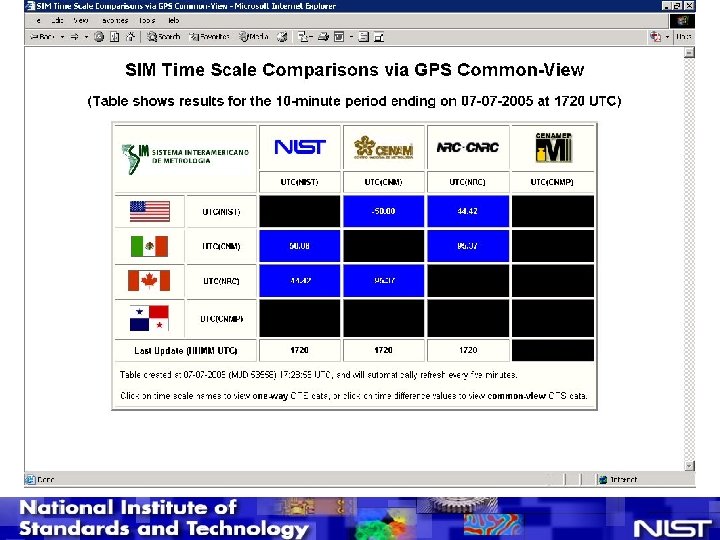Click the Internet Explorer throbber logo

pyautogui.click(x=682, y=21)
